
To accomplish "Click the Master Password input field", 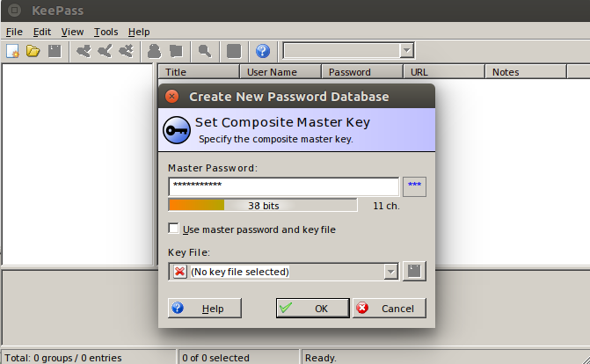I will point(284,186).
